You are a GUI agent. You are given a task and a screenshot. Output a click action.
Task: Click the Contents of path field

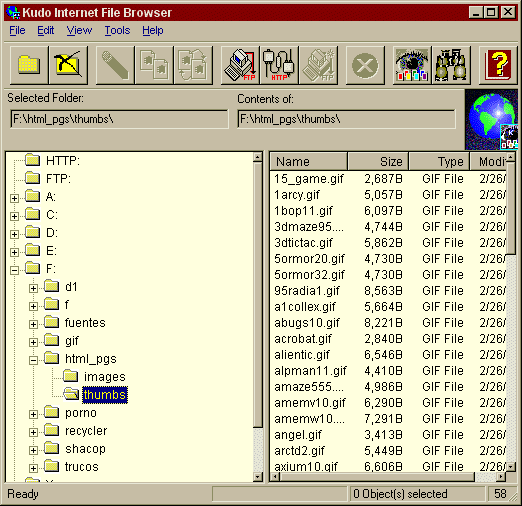[346, 119]
